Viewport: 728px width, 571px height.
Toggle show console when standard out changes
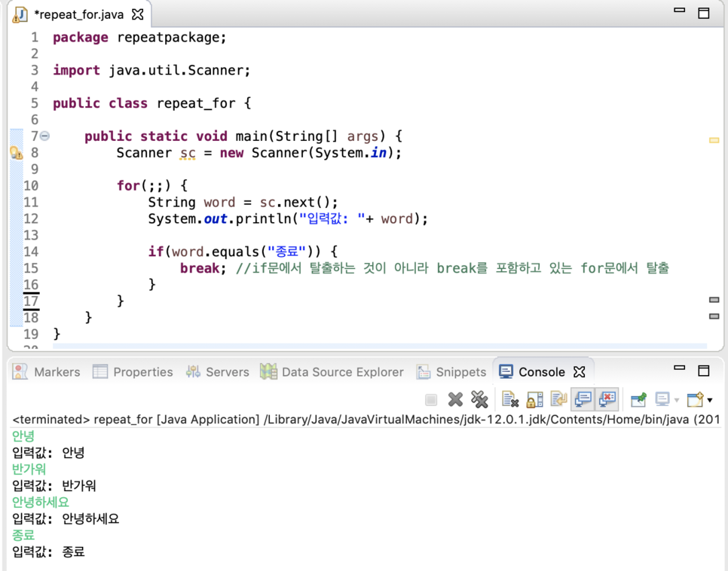coord(583,399)
